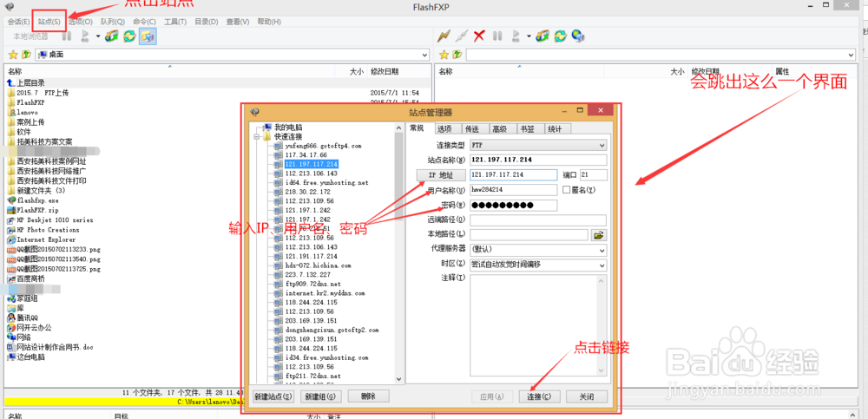Click the 删除 delete button
868x419 pixels.
point(369,396)
